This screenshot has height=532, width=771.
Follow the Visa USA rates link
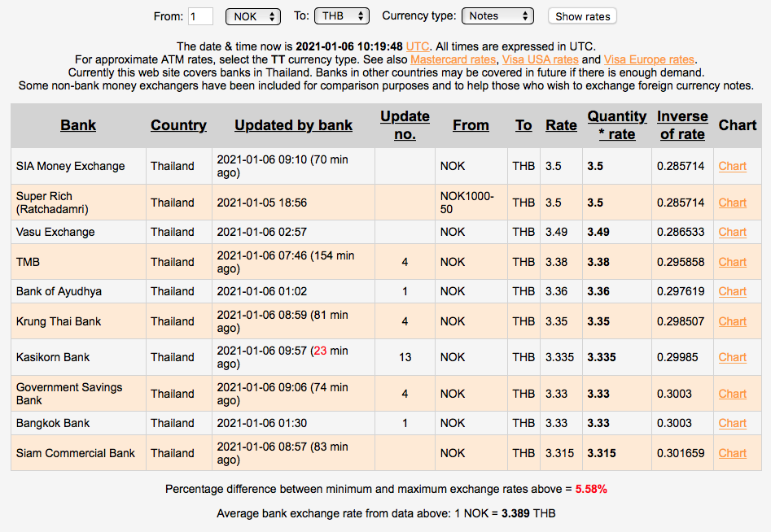coord(540,59)
